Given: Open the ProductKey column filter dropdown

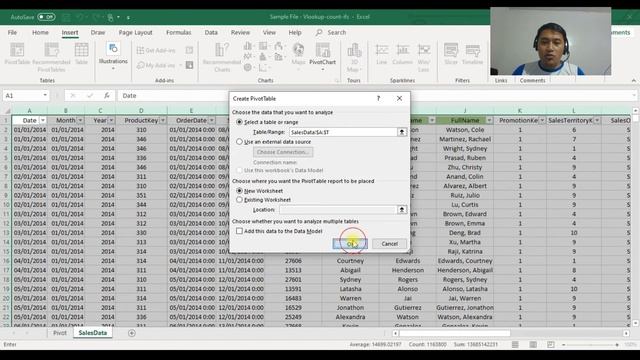Looking at the screenshot, I should pyautogui.click(x=163, y=120).
